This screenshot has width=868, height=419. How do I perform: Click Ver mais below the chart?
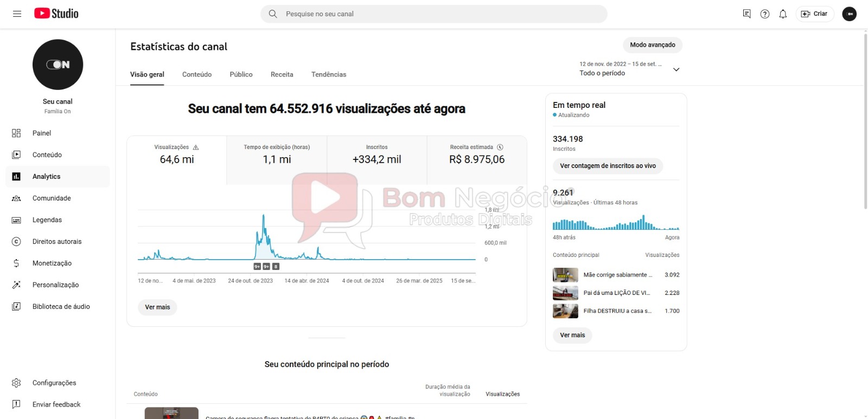pyautogui.click(x=157, y=307)
